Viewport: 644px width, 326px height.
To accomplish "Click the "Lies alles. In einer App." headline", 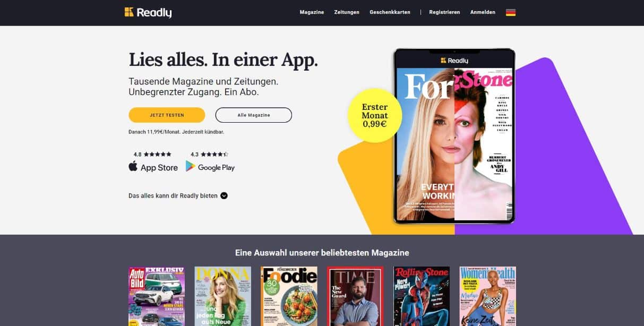I will tap(223, 60).
